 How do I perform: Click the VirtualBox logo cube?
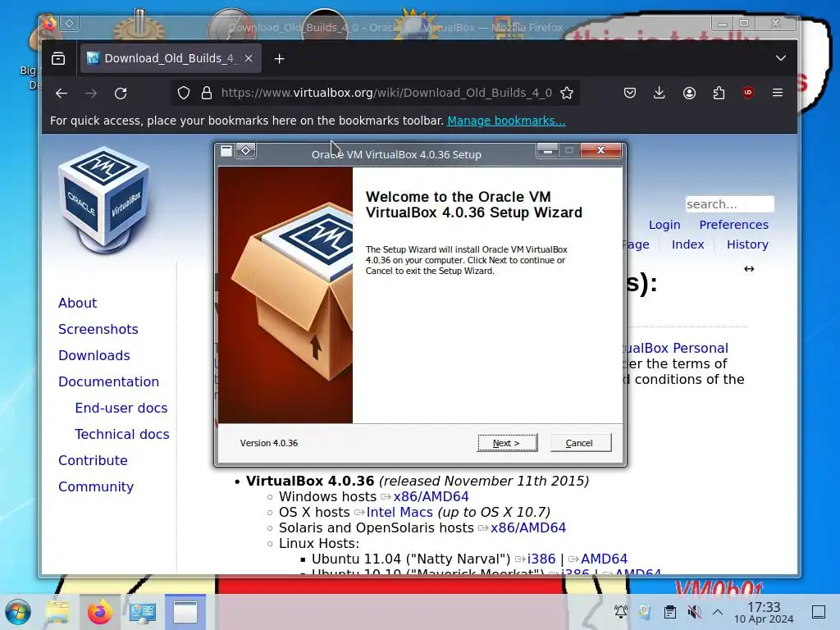(x=104, y=200)
